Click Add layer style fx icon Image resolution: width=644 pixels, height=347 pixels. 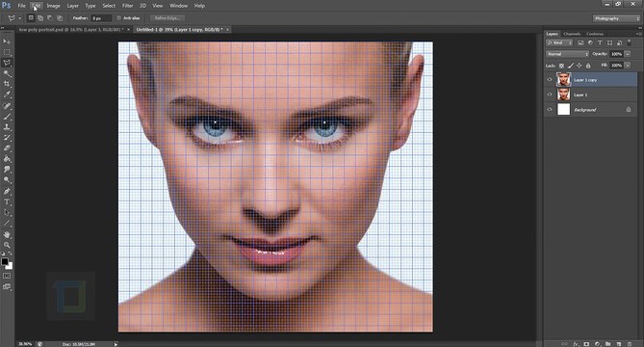pos(576,344)
